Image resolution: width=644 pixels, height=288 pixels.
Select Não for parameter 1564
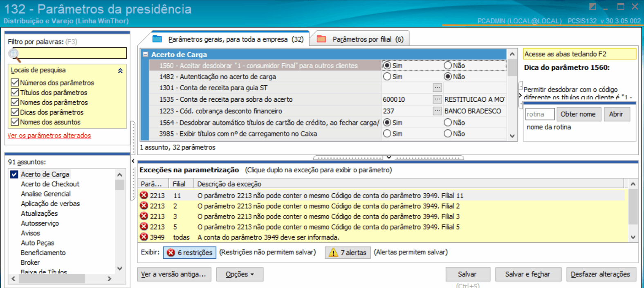pyautogui.click(x=448, y=123)
